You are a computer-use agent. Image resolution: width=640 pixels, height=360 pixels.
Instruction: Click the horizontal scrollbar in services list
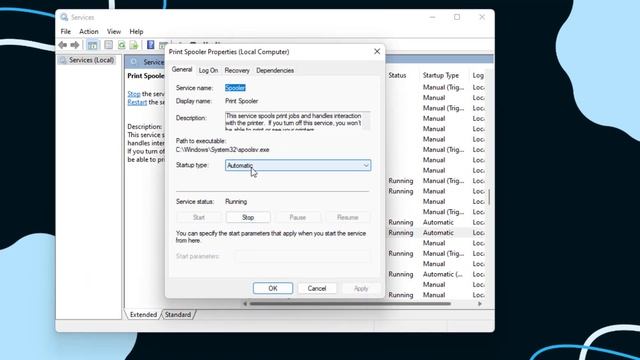coord(350,304)
